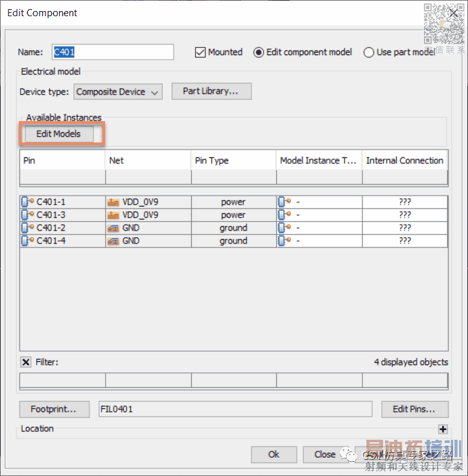Sort by the Pin Type column header
Image resolution: width=468 pixels, height=476 pixels.
pyautogui.click(x=234, y=161)
